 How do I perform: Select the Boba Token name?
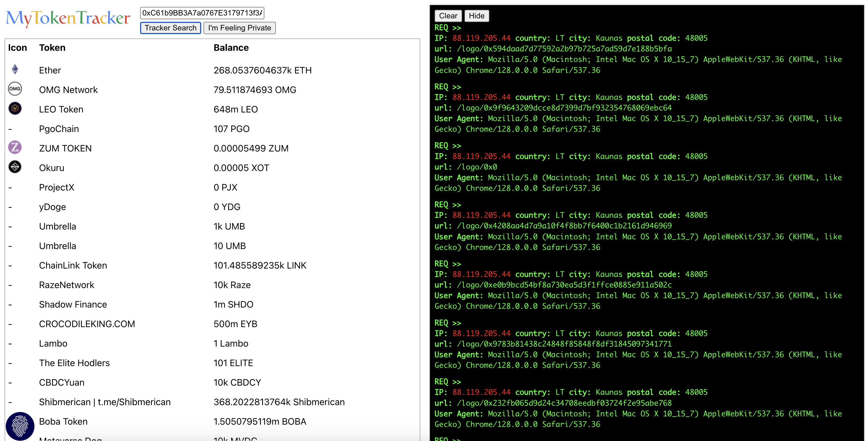click(x=63, y=422)
